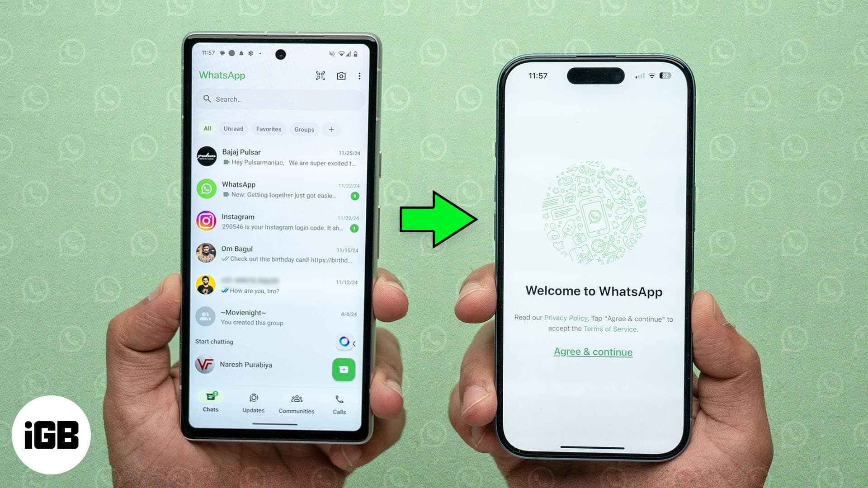This screenshot has width=868, height=488.
Task: Open the Updates tab icon
Action: coord(253,399)
